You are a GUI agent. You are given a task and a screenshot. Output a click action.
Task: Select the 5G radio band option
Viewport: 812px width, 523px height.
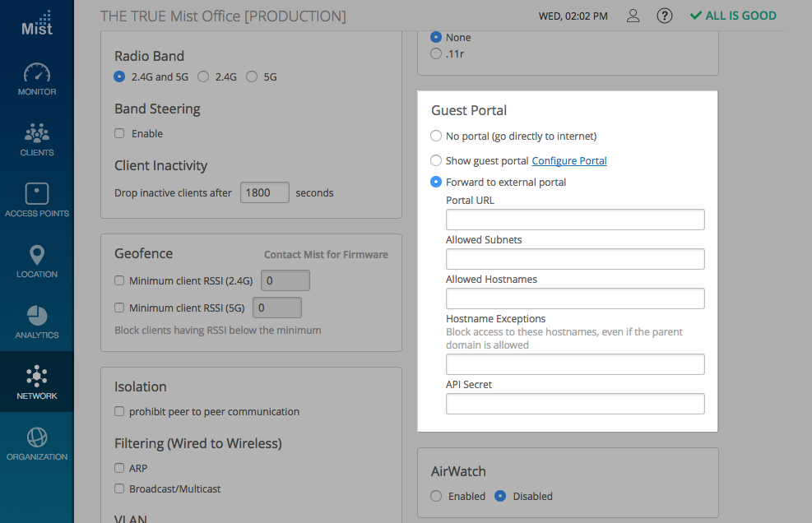click(x=252, y=77)
